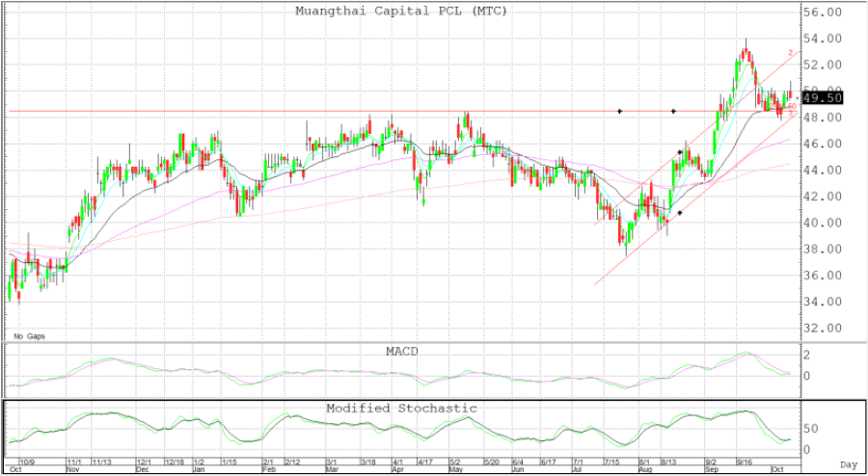Viewport: 868px width, 476px height.
Task: Click the 32.00 price axis label
Action: (823, 328)
